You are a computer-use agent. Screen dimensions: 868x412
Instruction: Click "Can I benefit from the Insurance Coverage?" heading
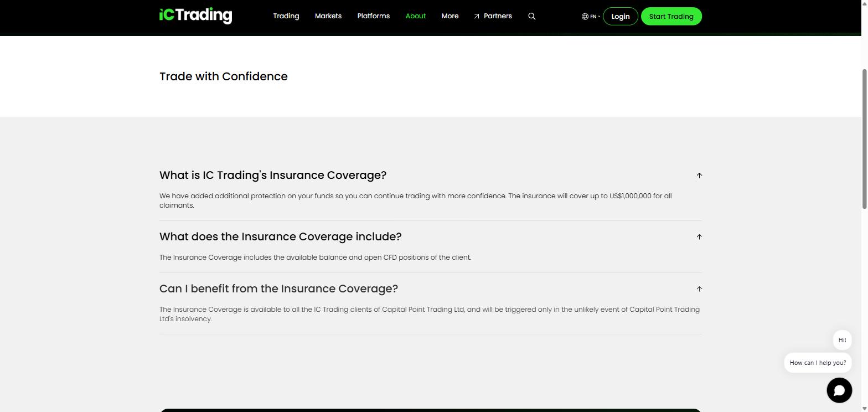click(278, 289)
